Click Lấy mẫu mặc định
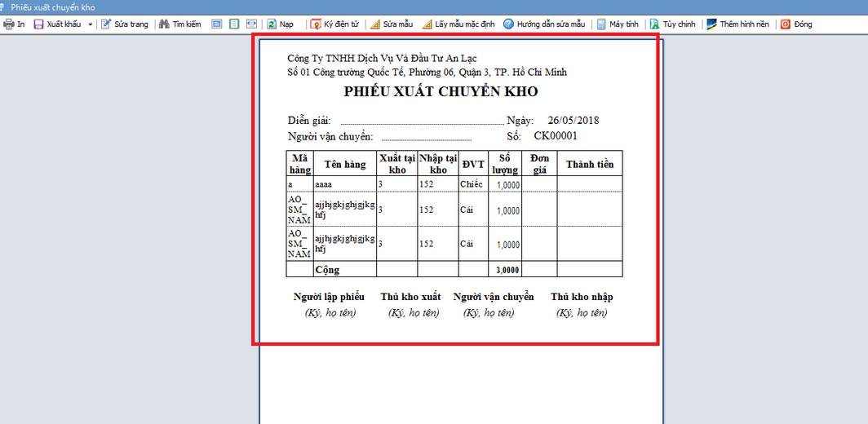The width and height of the screenshot is (868, 424). [x=459, y=24]
